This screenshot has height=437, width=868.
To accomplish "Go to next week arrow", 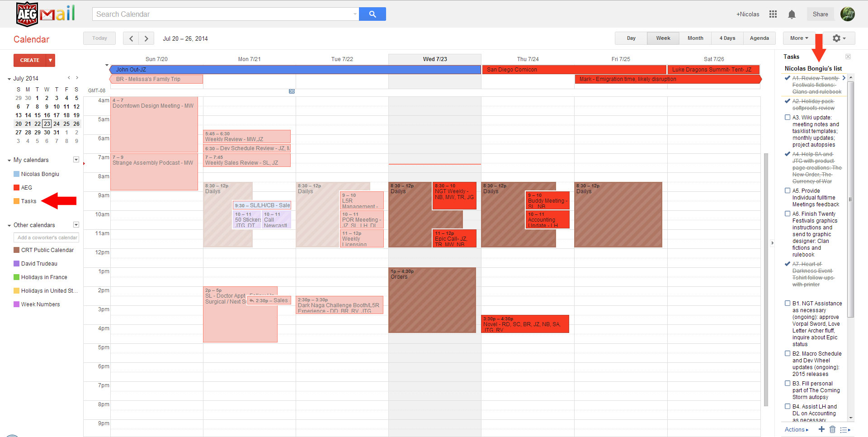I will point(146,38).
